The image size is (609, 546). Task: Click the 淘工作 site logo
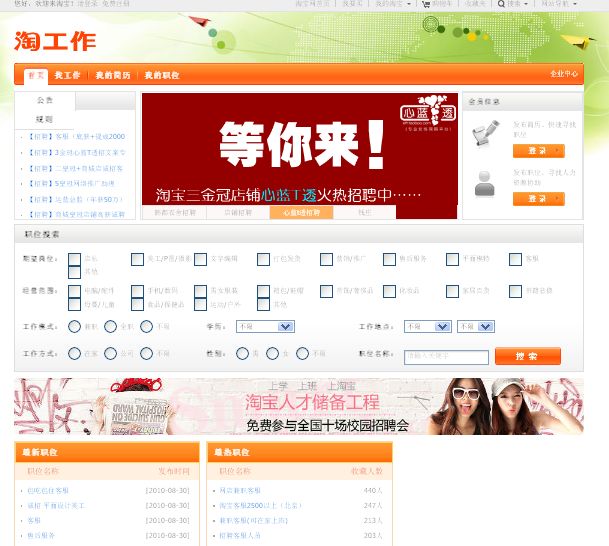click(55, 41)
